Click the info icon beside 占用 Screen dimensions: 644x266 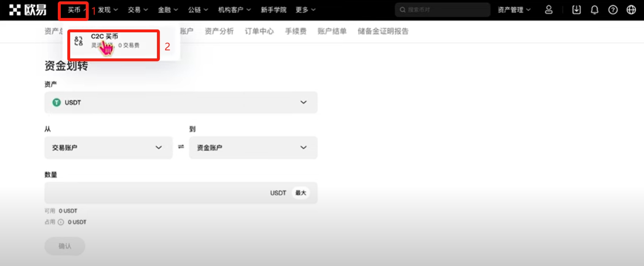click(61, 222)
